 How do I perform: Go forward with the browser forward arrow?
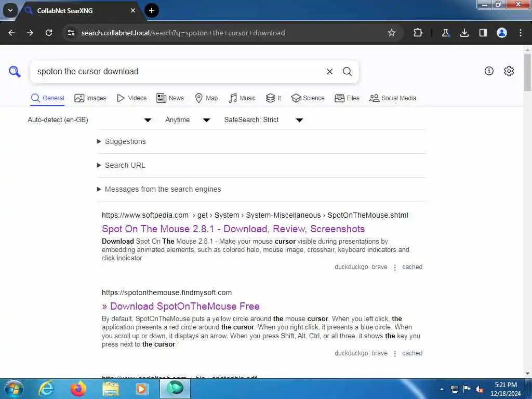[30, 33]
